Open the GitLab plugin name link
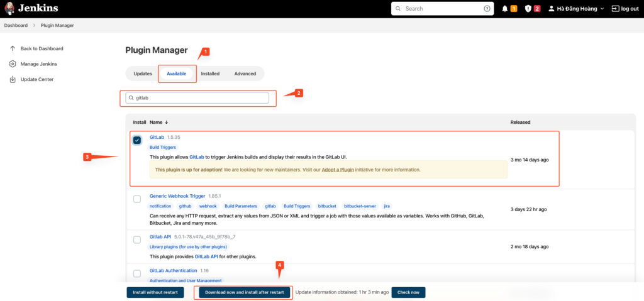 coord(157,137)
